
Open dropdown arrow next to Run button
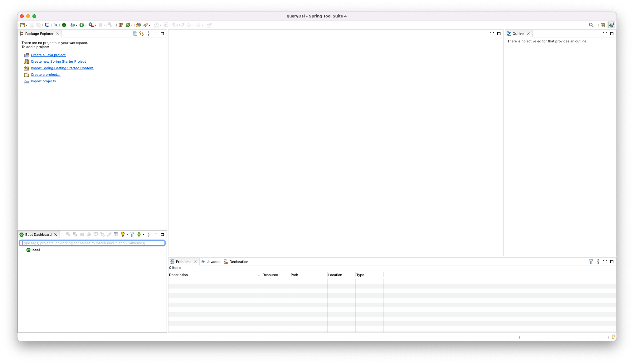click(x=86, y=25)
